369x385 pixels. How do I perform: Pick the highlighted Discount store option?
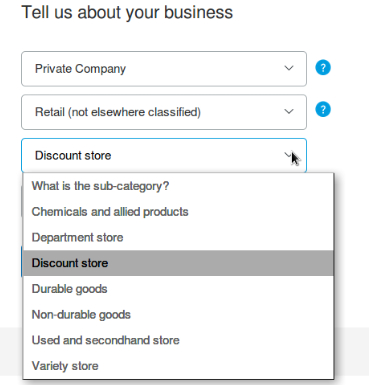point(178,263)
